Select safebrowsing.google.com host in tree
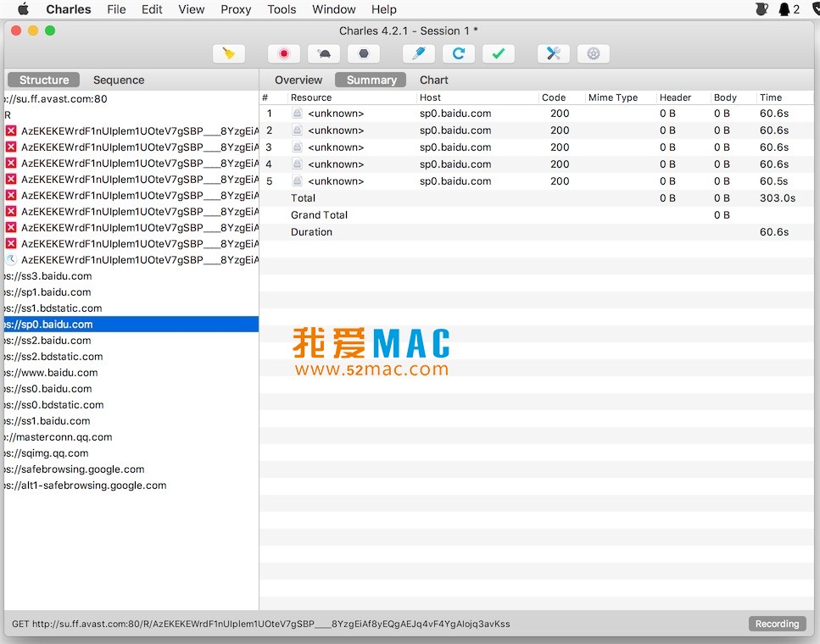Screen dimensions: 820x644 [x=75, y=469]
